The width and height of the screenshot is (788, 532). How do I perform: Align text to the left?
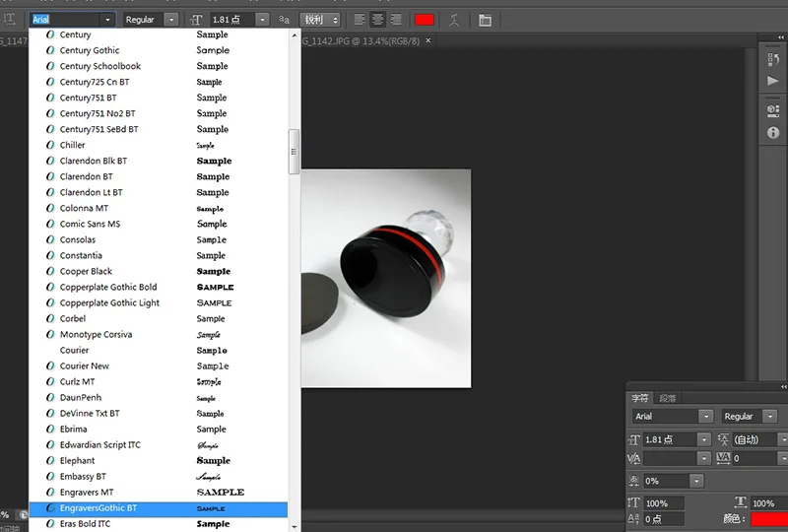tap(360, 20)
